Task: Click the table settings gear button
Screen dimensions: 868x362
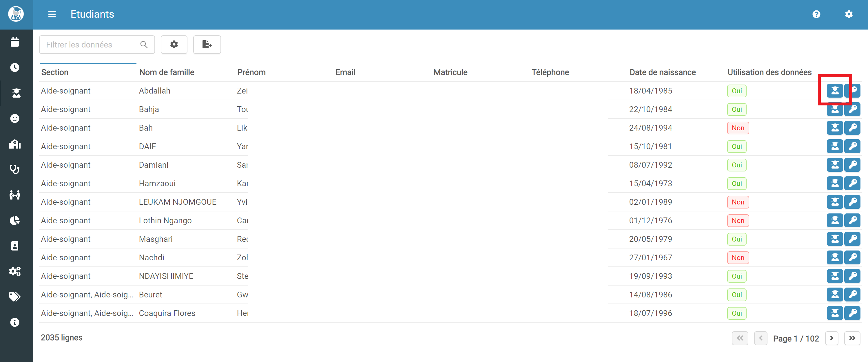Action: (174, 44)
